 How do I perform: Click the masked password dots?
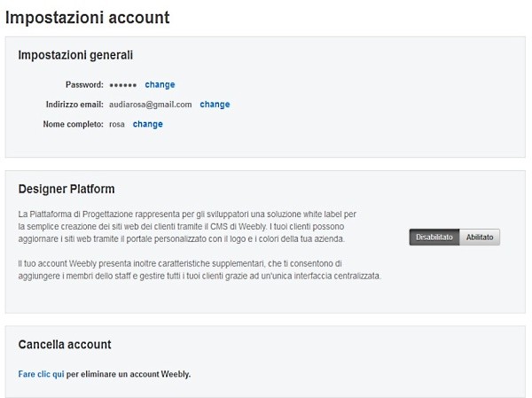pyautogui.click(x=122, y=85)
